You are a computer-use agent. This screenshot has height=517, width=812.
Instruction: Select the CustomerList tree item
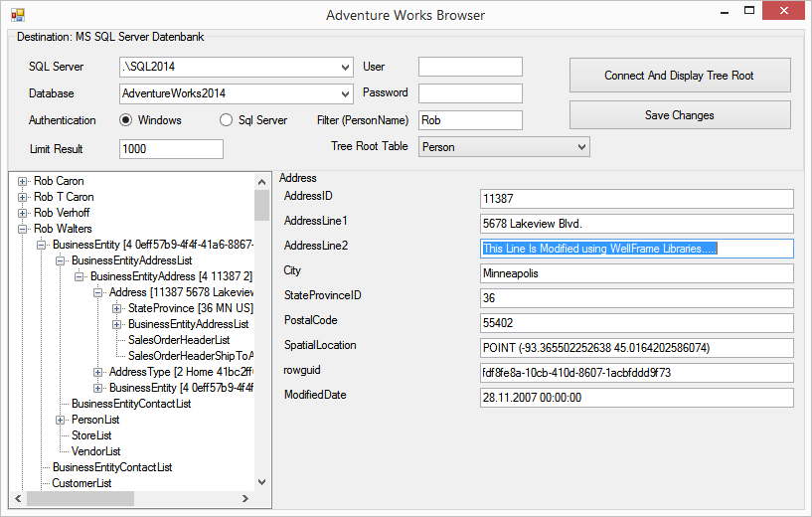pos(81,483)
